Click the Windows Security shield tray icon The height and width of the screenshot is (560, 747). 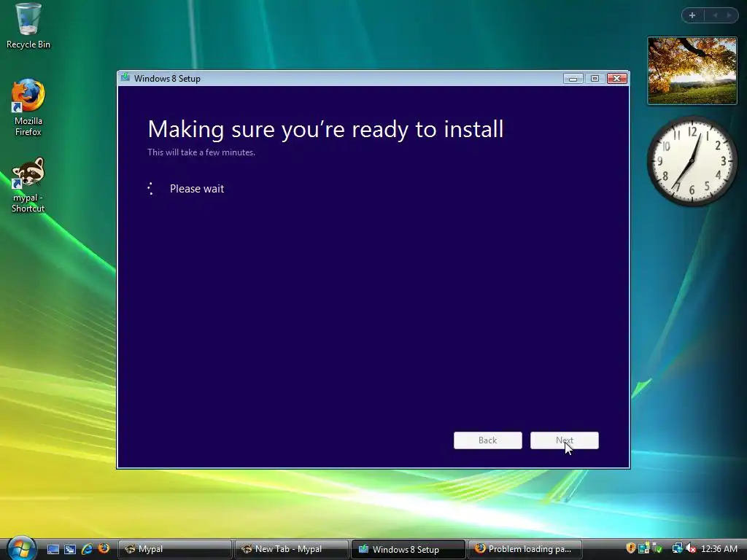(631, 548)
